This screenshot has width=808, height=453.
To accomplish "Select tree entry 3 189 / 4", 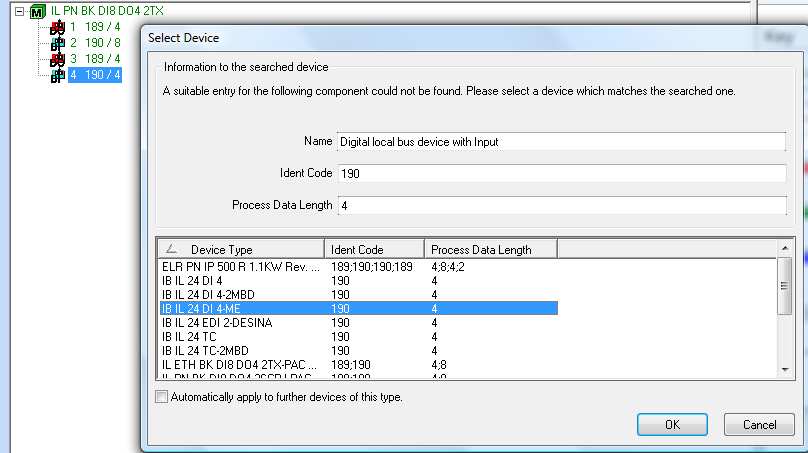I will point(95,59).
